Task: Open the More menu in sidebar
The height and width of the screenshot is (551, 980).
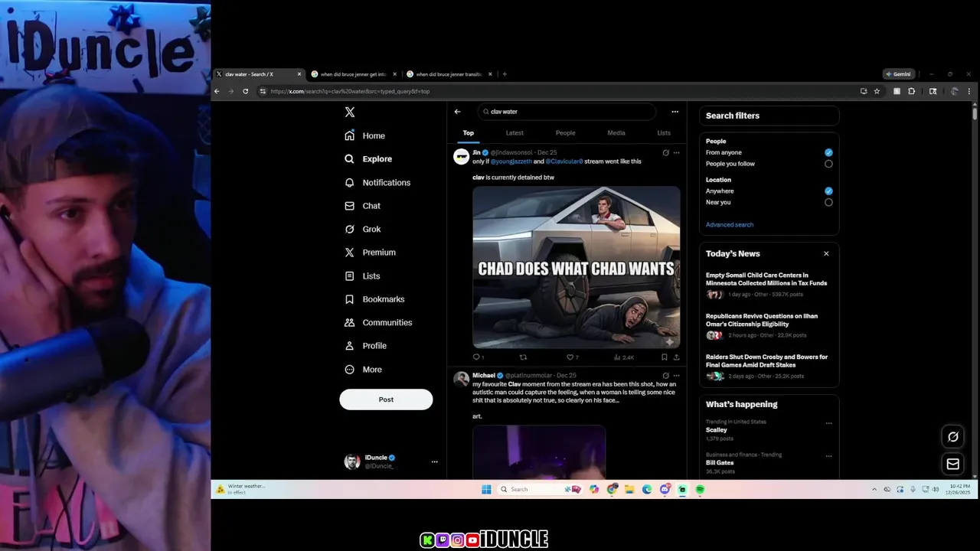Action: pyautogui.click(x=363, y=370)
